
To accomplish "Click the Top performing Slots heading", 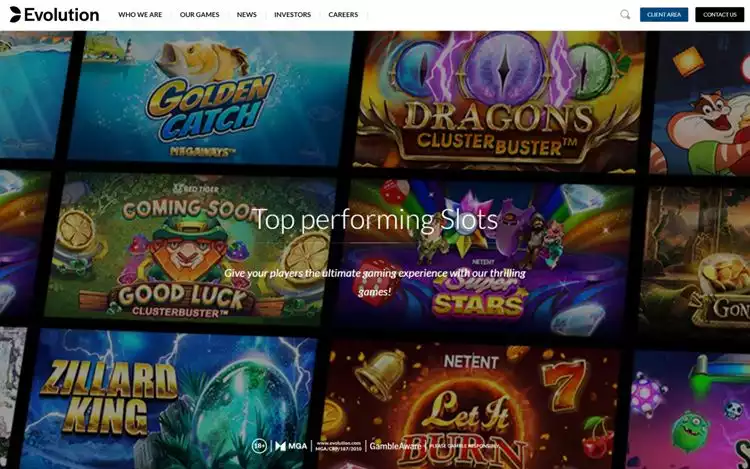I will click(375, 219).
